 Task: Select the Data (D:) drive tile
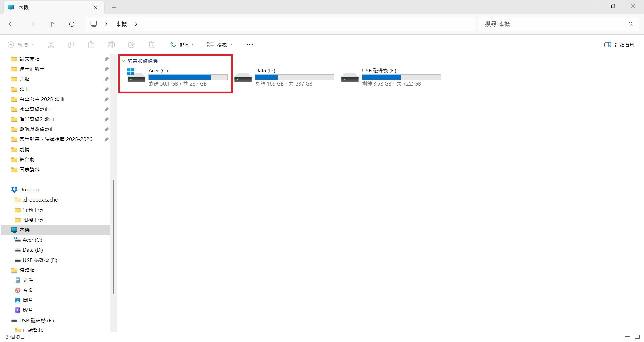tap(284, 77)
